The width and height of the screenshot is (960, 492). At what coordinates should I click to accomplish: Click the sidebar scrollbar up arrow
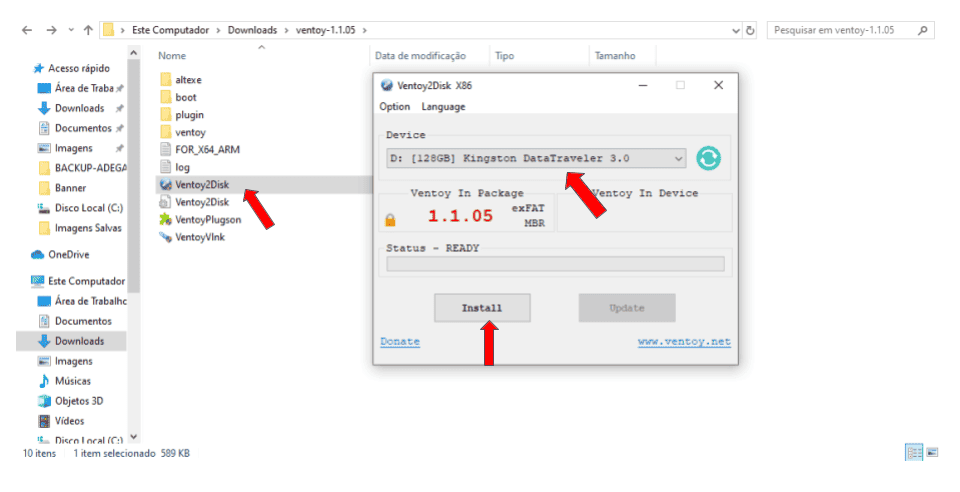pyautogui.click(x=133, y=54)
